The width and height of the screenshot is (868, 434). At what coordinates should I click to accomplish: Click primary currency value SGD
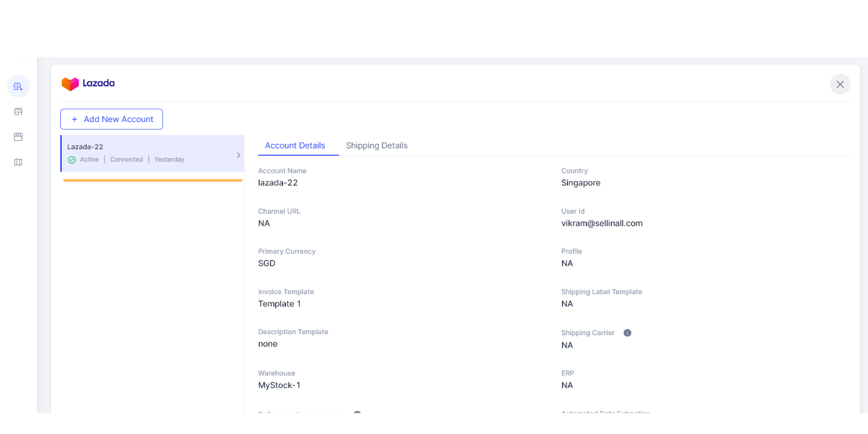tap(266, 263)
